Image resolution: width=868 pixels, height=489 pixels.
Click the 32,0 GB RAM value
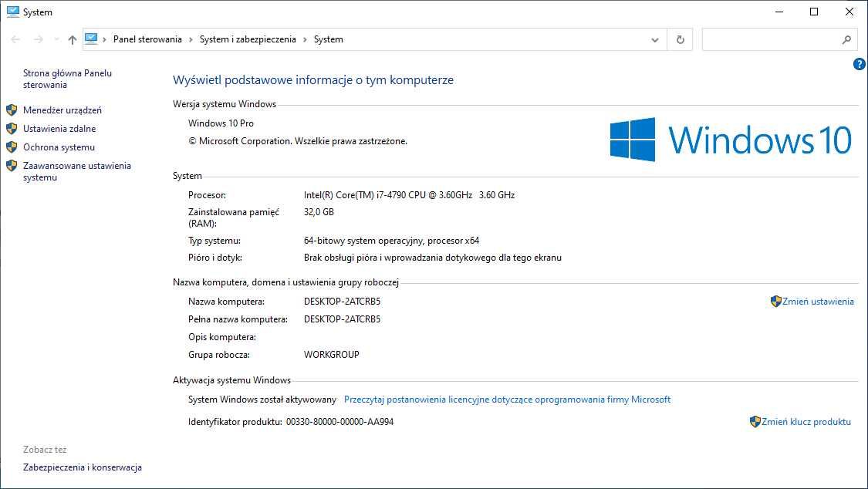319,212
